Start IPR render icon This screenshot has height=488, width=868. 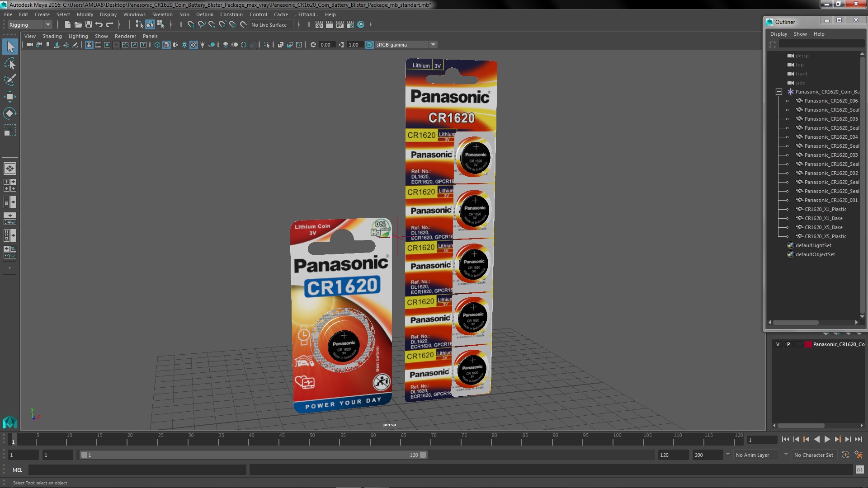click(x=340, y=25)
